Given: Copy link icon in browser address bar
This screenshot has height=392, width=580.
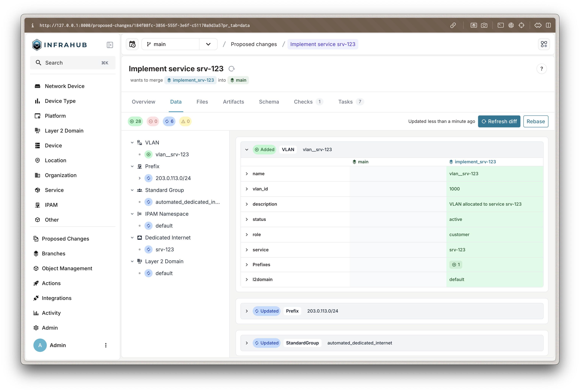Looking at the screenshot, I should pyautogui.click(x=453, y=25).
